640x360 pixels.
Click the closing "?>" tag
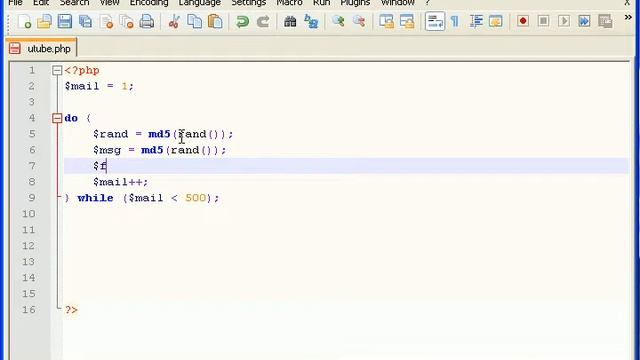click(71, 310)
